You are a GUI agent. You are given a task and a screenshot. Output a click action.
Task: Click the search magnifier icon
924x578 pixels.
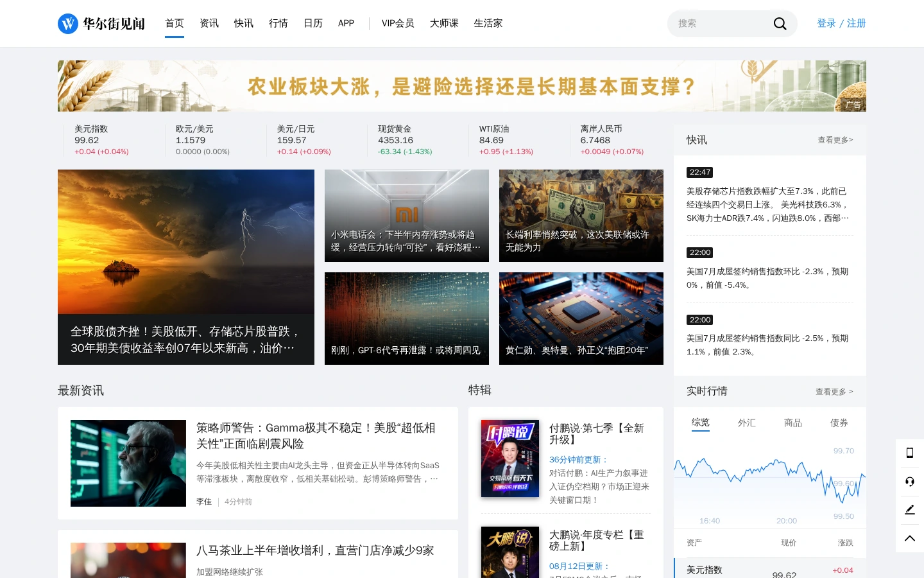pyautogui.click(x=780, y=24)
